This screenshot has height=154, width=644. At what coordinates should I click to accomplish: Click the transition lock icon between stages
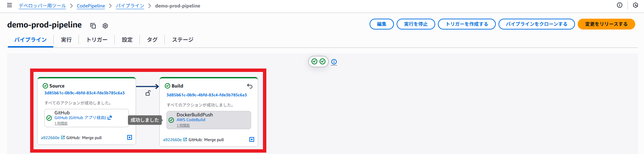[x=148, y=93]
